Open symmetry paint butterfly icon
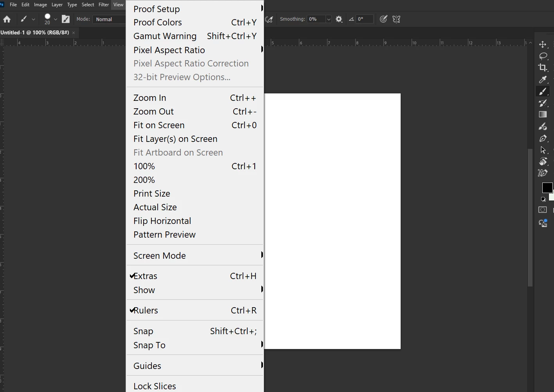Viewport: 554px width, 392px height. tap(396, 19)
